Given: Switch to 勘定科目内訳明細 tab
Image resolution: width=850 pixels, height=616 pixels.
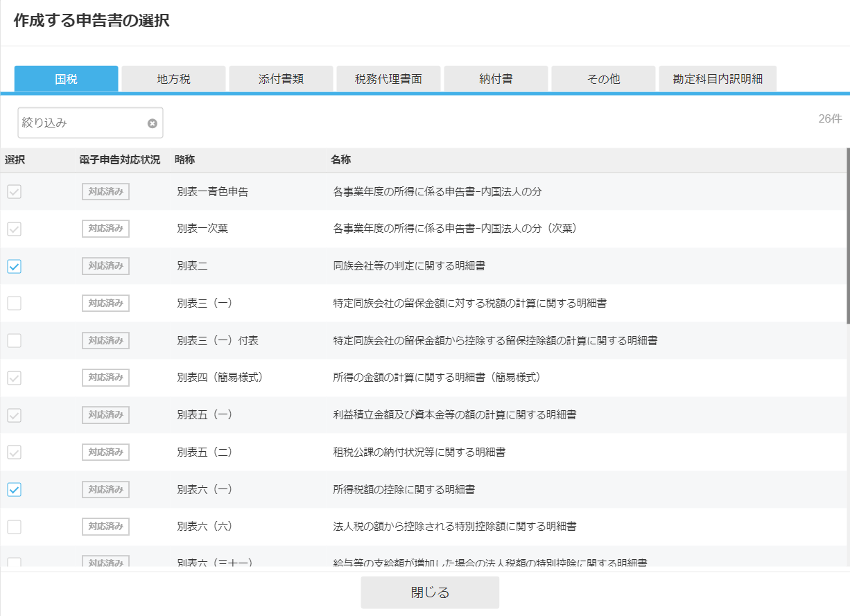Looking at the screenshot, I should (718, 79).
